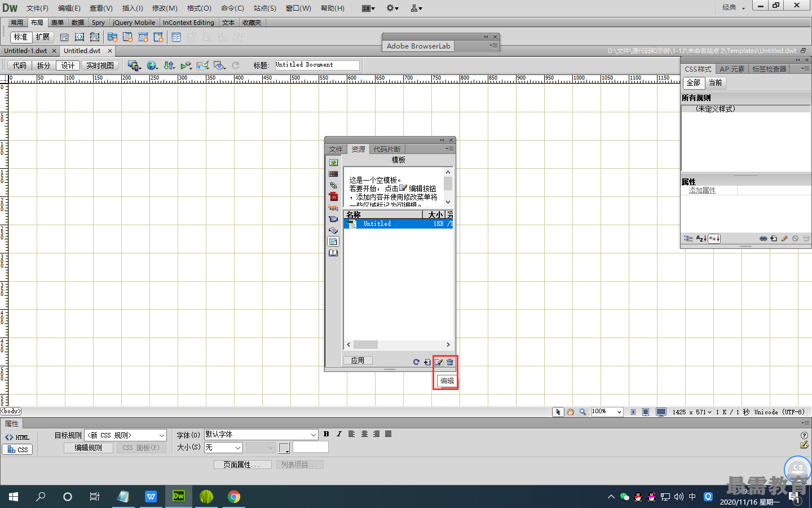This screenshot has height=508, width=812.
Task: Click the Check Browser Compatibility icon
Action: pos(202,65)
